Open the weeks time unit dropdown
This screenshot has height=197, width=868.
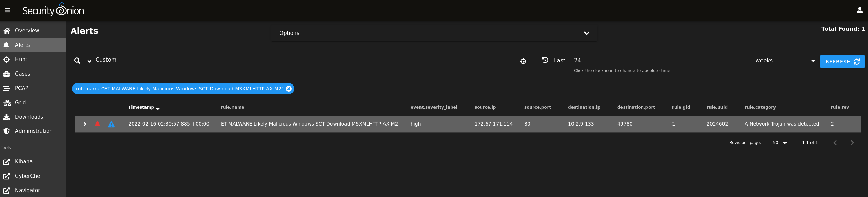pyautogui.click(x=786, y=61)
